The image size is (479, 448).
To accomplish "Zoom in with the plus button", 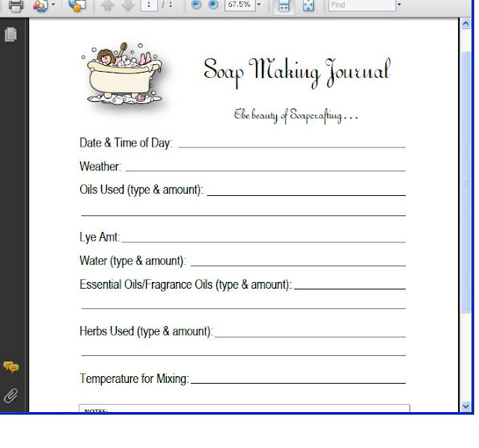I will point(213,4).
